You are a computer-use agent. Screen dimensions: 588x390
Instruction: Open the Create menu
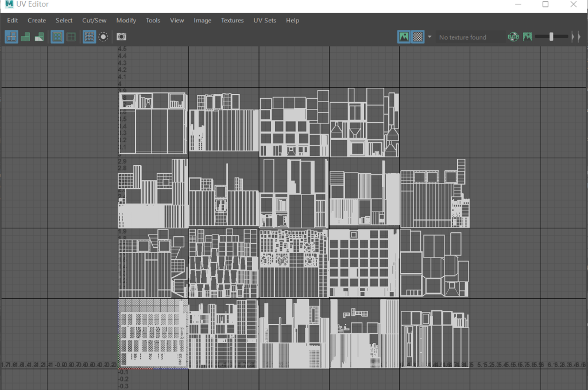pos(37,21)
